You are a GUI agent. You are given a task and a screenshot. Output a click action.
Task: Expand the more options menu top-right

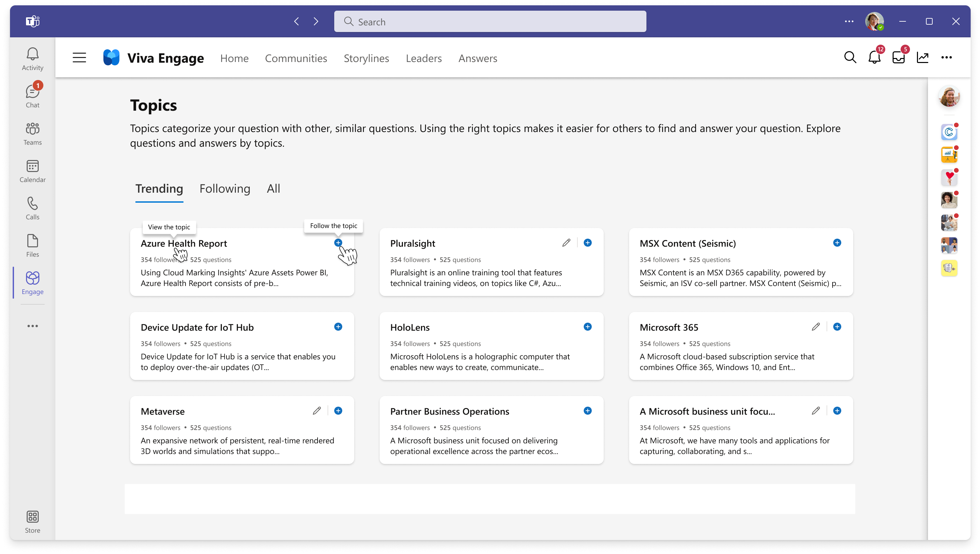946,57
